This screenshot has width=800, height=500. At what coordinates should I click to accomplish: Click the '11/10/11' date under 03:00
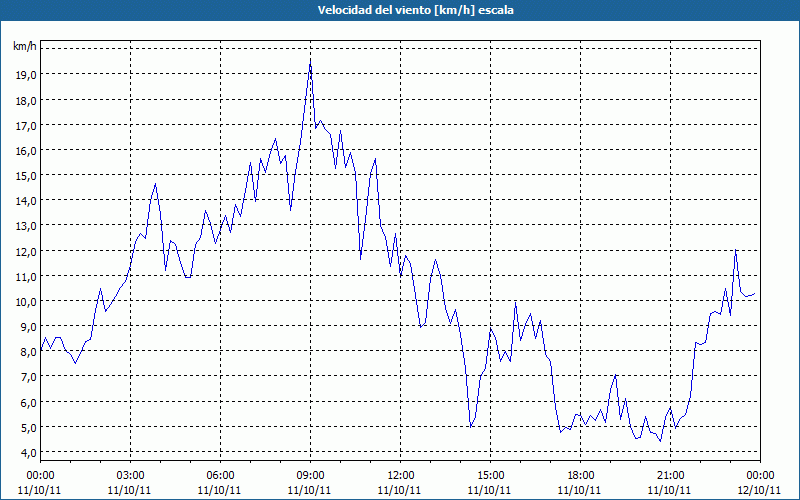point(130,490)
